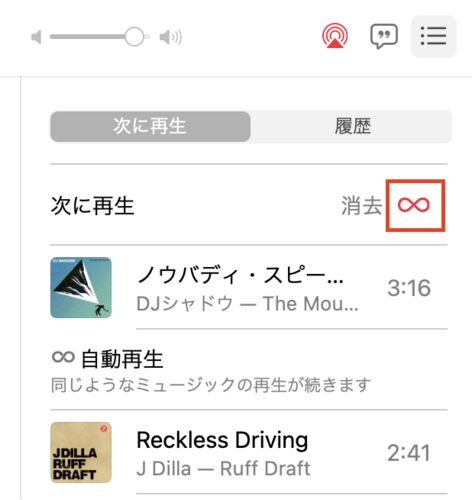Click the J Dilla — Ruff Draft subtitle

click(223, 468)
